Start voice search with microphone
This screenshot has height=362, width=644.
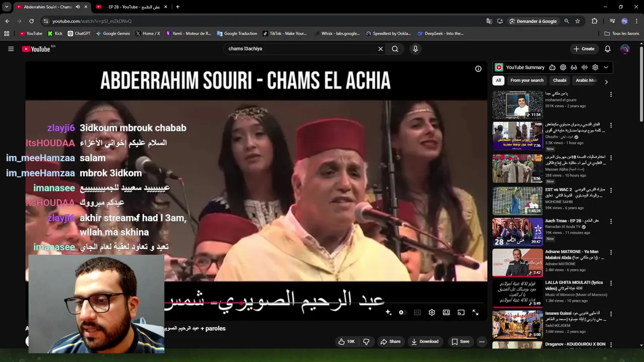(415, 49)
